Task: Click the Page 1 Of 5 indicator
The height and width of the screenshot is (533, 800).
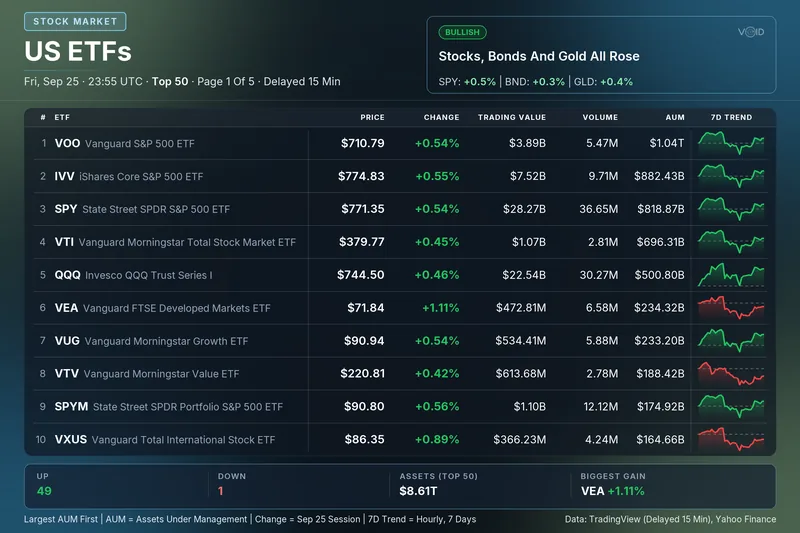Action: pyautogui.click(x=226, y=82)
